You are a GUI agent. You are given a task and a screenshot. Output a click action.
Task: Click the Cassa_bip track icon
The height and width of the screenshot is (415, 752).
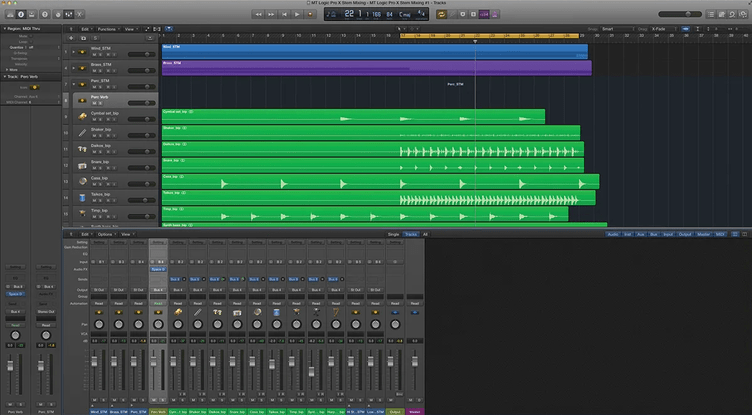tap(82, 181)
